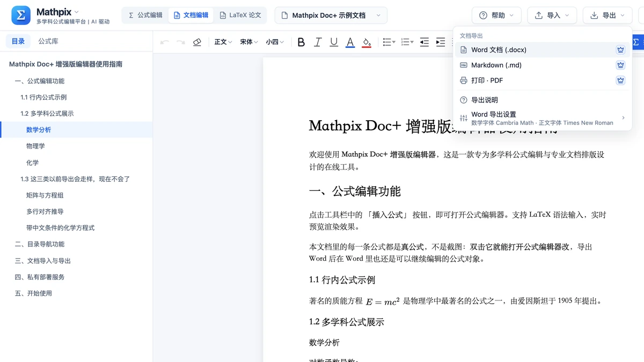Toggle bold formatting
Screen dimensions: 644x362
(x=301, y=42)
